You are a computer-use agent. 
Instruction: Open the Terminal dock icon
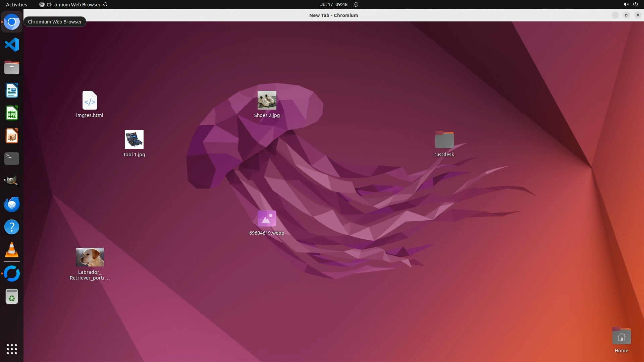(x=12, y=159)
